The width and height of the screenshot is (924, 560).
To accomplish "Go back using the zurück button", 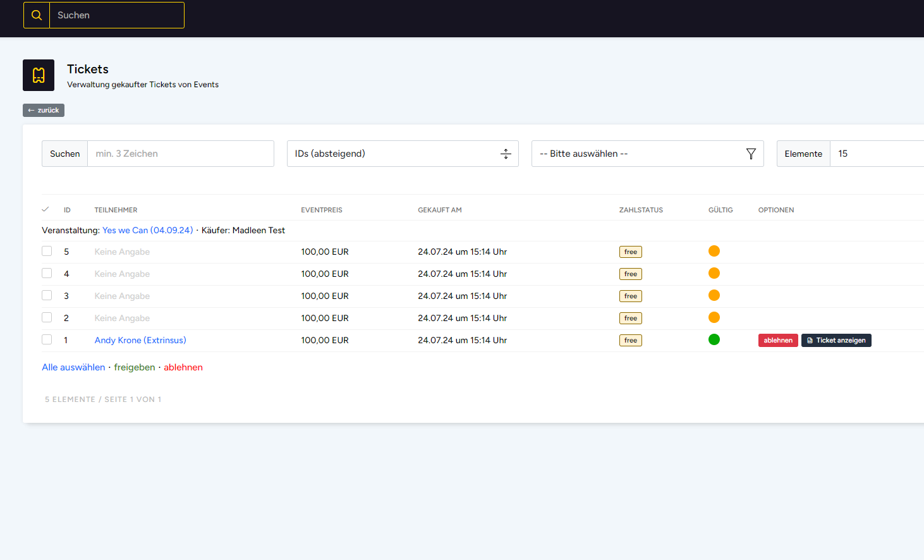I will pos(44,111).
